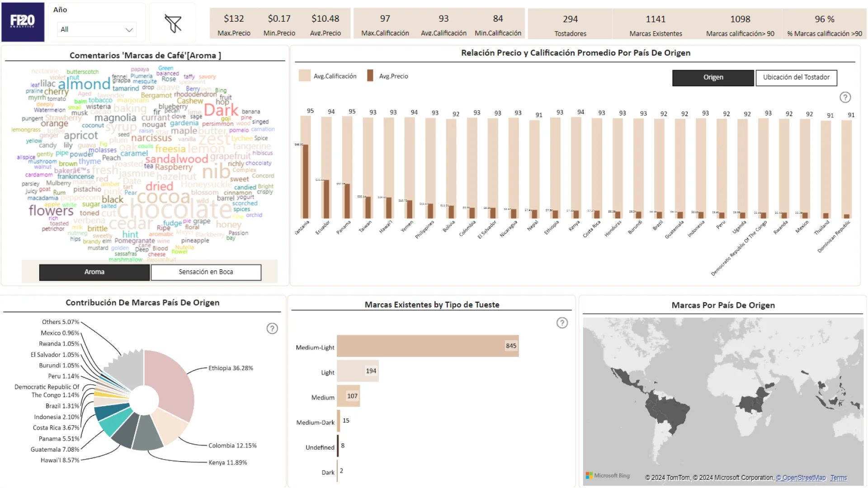Screen dimensions: 868x488
Task: Click the Microsoft Bing logo on map
Action: (608, 475)
